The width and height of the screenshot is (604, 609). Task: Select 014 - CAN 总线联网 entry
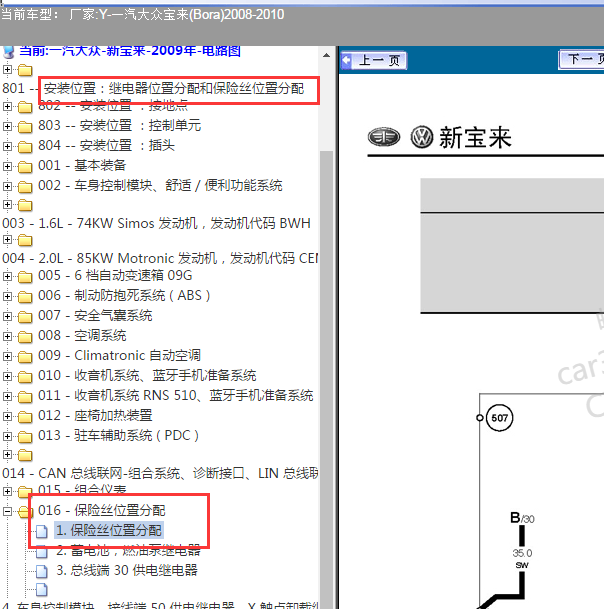tap(160, 473)
